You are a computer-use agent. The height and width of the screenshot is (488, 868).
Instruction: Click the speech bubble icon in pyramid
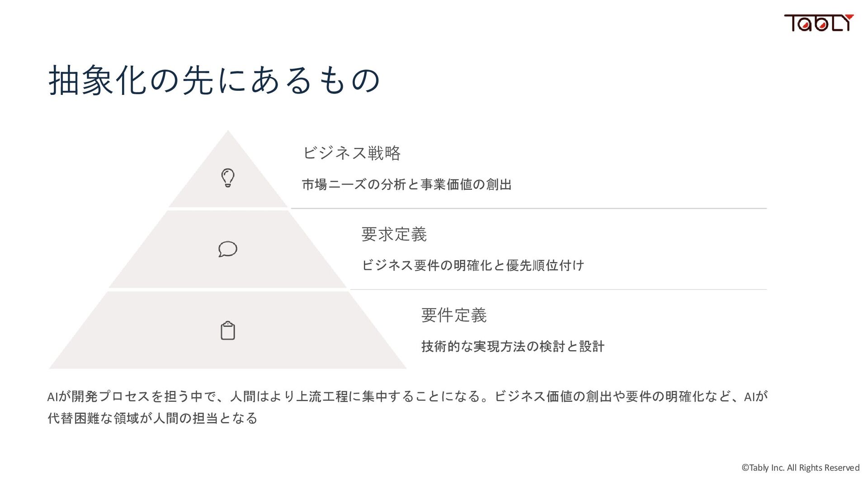[228, 249]
